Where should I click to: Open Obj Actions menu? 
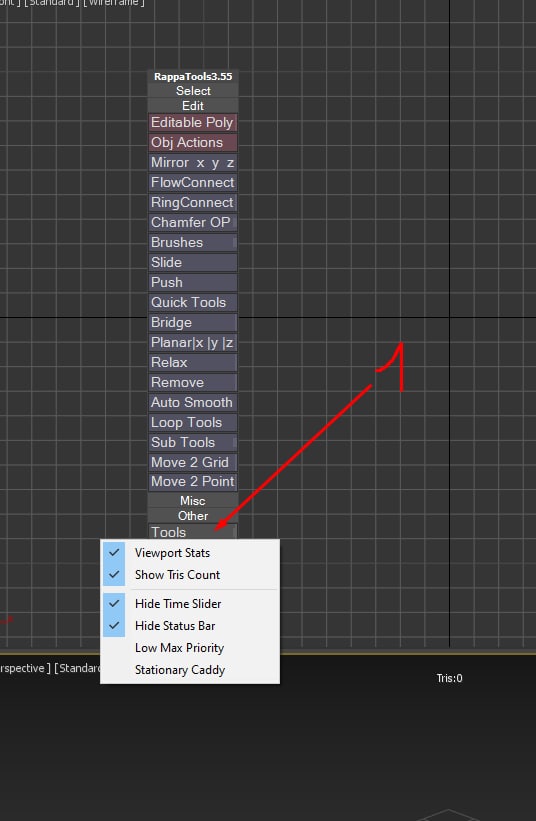point(193,142)
